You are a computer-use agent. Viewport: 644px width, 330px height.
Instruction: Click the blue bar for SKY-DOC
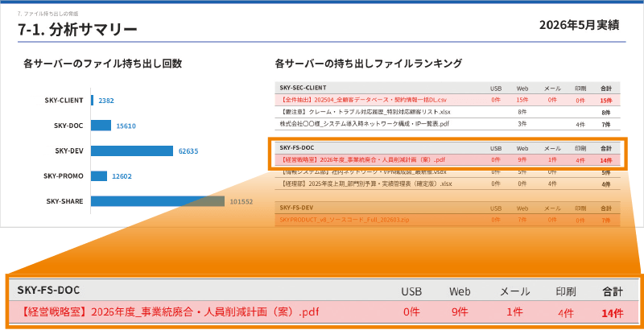coord(101,126)
